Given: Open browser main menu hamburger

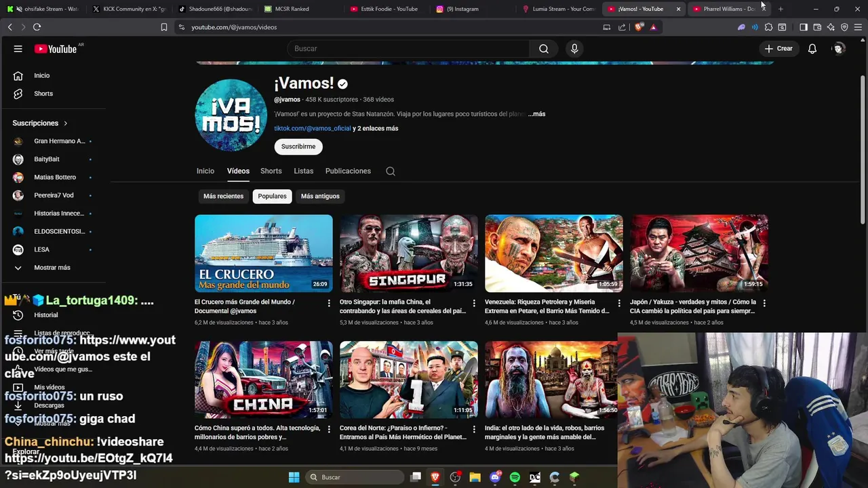Looking at the screenshot, I should click(x=859, y=27).
